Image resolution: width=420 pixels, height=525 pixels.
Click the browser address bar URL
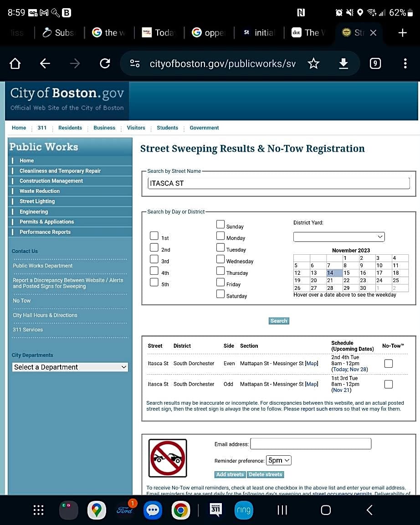[x=223, y=63]
